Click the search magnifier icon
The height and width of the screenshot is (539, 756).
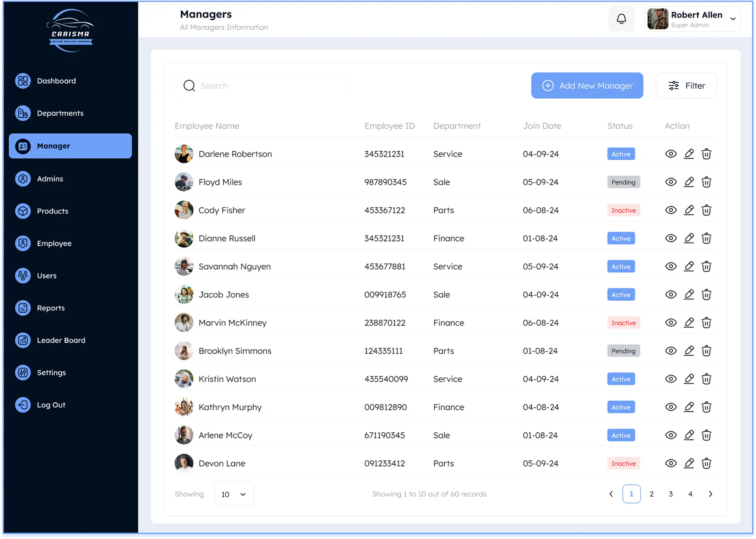pyautogui.click(x=189, y=86)
